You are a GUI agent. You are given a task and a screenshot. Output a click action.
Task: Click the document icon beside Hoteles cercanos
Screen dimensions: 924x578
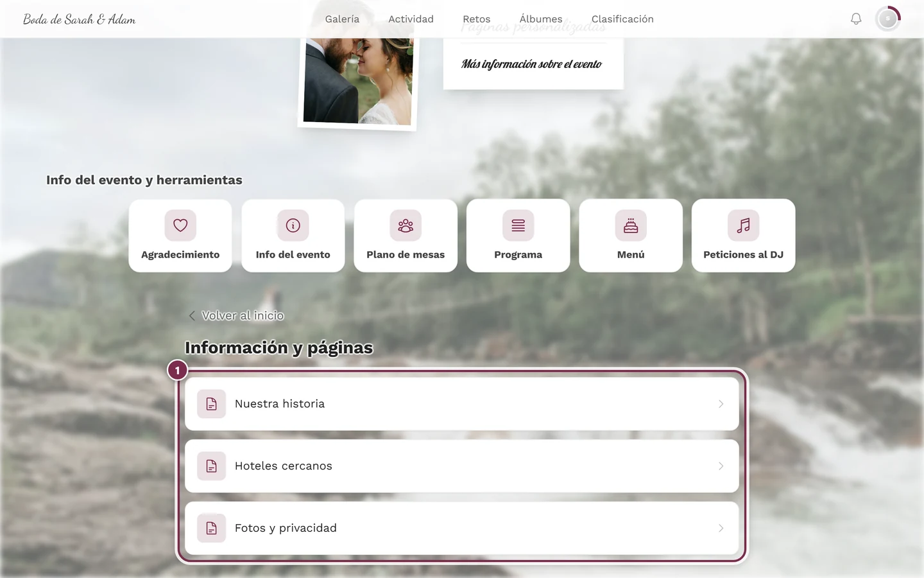[212, 466]
